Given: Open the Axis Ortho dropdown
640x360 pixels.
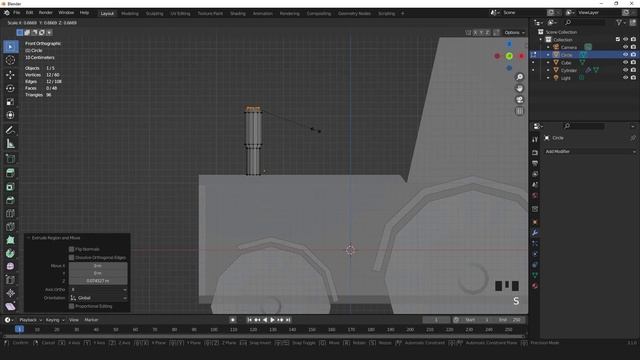Looking at the screenshot, I should click(x=98, y=289).
